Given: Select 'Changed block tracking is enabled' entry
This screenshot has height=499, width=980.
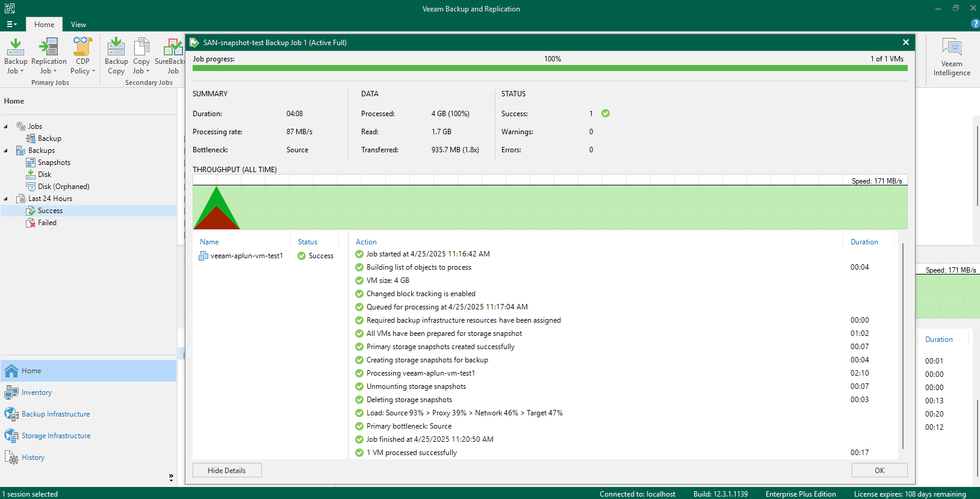Looking at the screenshot, I should point(421,294).
